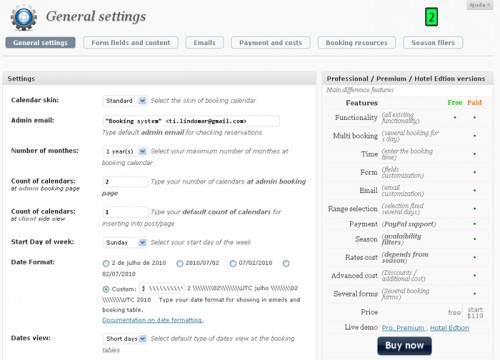The height and width of the screenshot is (360, 500).
Task: Click the General settings gear icon
Action: coord(23,17)
